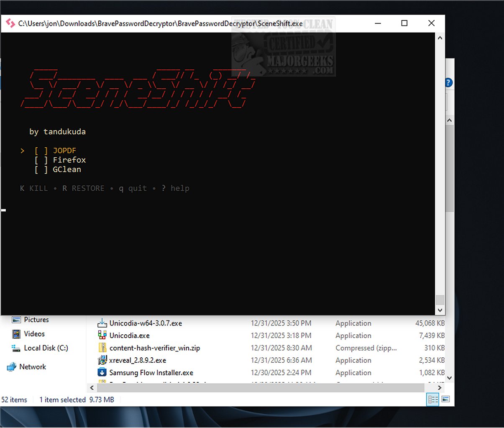Select file xreveal_2.8.9.2.exe
Viewport: 504px width, 428px height.
coord(138,360)
